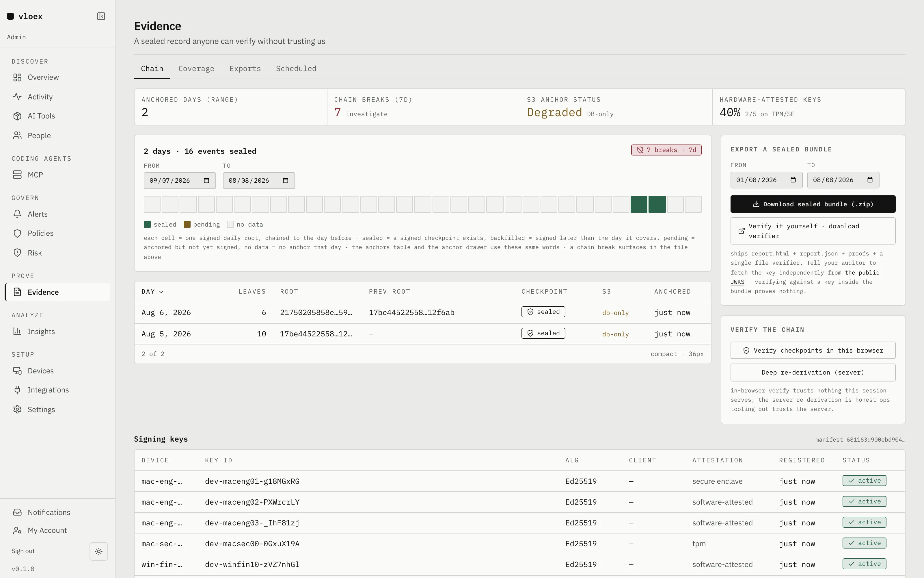Click sealed checkpoint badge for Aug 6

click(543, 312)
